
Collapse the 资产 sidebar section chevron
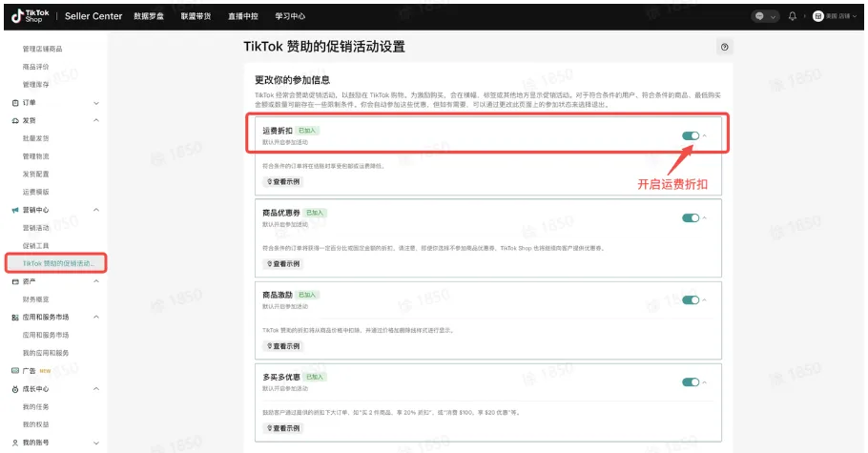96,281
